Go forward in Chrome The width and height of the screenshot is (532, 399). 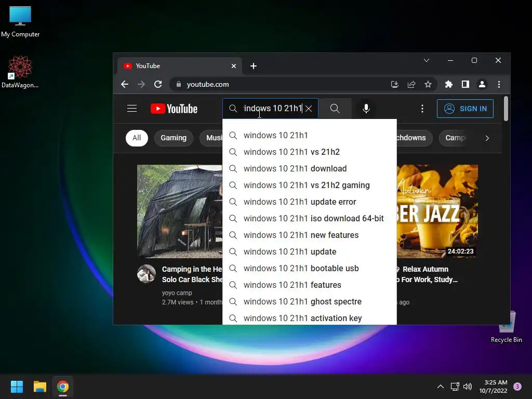[141, 84]
